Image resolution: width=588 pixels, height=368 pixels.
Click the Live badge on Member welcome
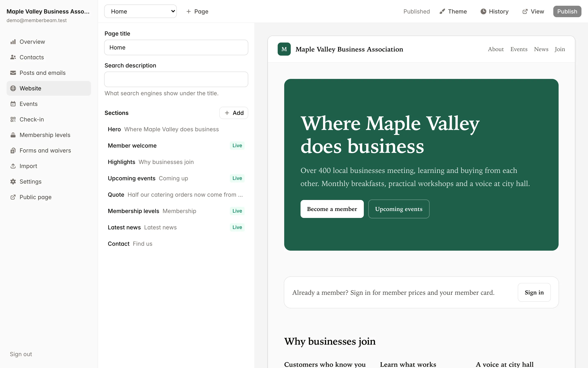click(237, 146)
